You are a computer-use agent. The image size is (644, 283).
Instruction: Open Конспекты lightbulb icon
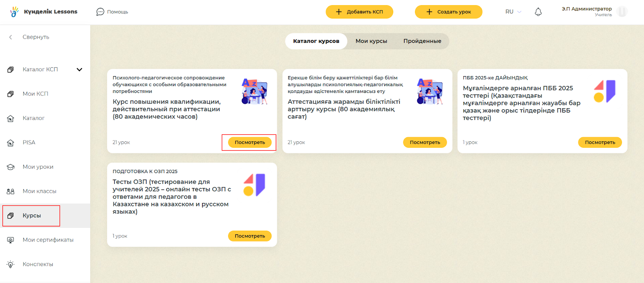tap(11, 264)
